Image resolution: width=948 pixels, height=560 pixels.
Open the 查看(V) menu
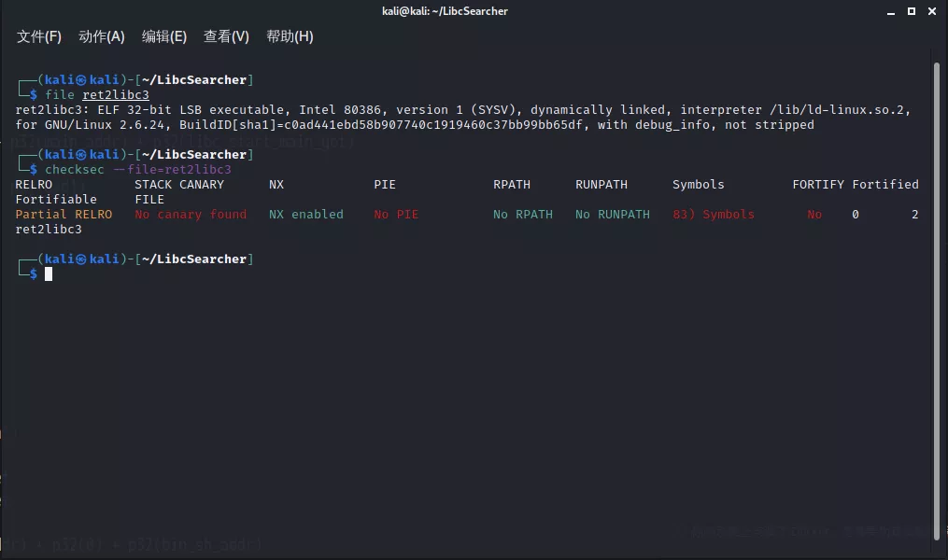(x=226, y=36)
